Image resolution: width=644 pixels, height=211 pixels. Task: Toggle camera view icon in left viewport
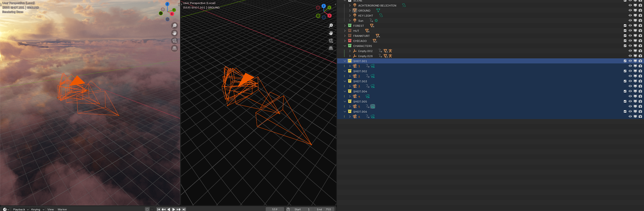pos(174,41)
